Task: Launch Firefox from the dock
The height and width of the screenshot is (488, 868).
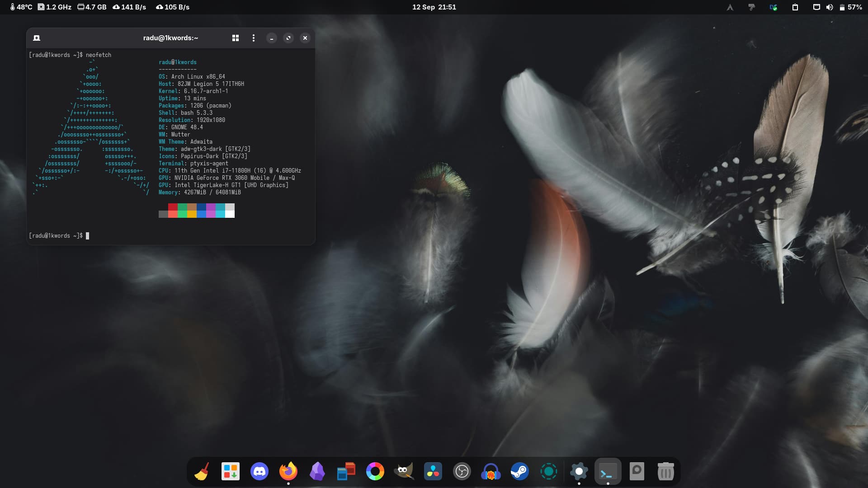Action: pyautogui.click(x=288, y=472)
